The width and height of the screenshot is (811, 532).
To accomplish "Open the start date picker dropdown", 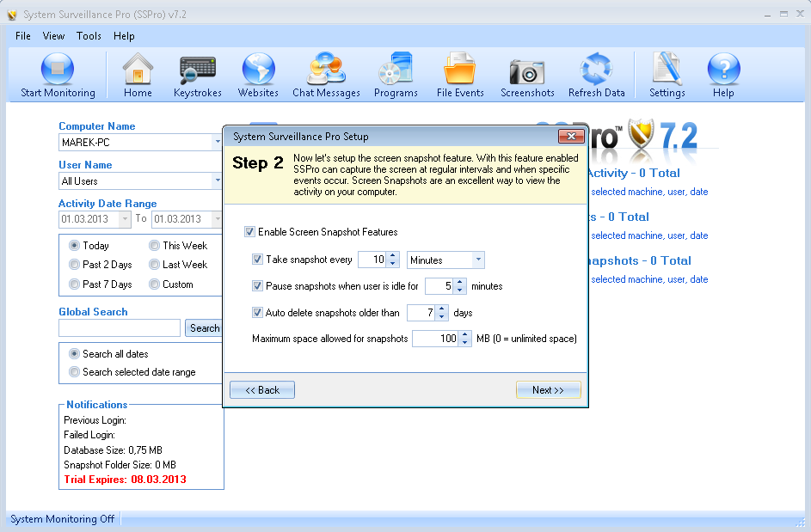I will coord(125,219).
